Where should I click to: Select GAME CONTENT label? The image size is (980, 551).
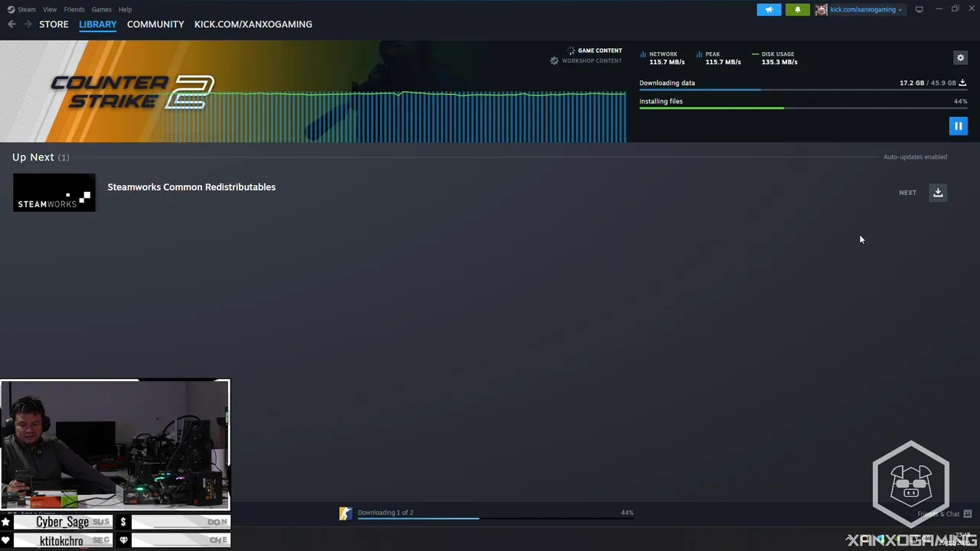point(599,51)
